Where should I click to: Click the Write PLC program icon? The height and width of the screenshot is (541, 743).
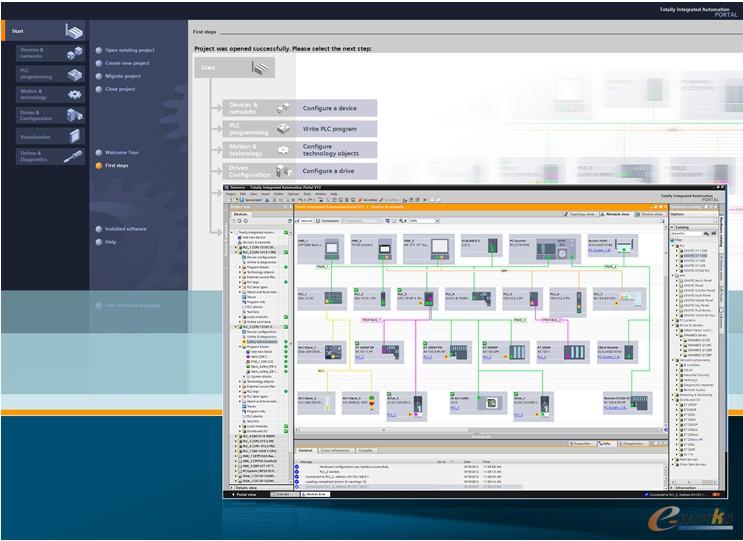point(284,130)
